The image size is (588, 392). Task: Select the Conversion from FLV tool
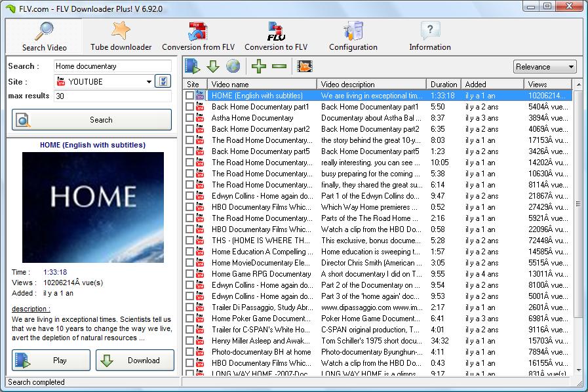(197, 34)
